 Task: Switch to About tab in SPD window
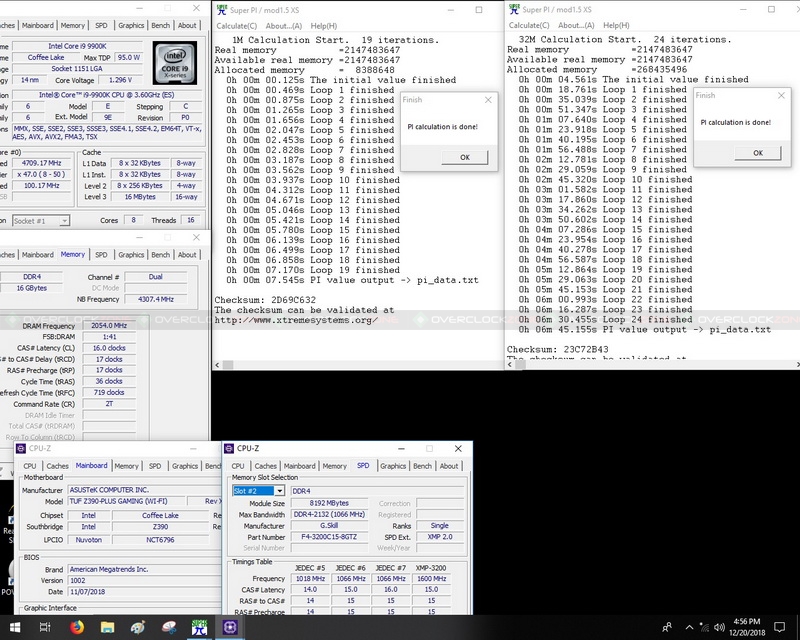click(448, 466)
